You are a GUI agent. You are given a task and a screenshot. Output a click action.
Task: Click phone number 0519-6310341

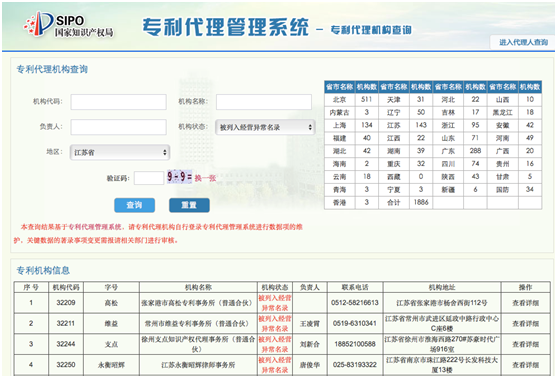tap(355, 323)
